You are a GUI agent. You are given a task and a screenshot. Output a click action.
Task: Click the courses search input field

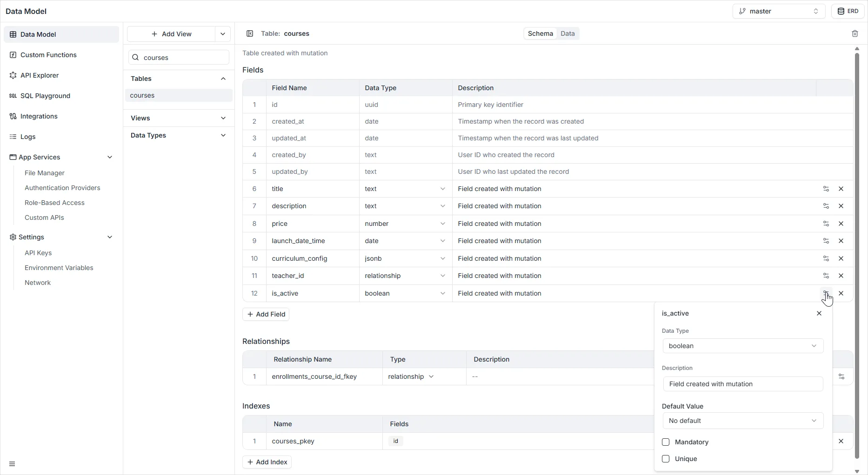coord(183,58)
